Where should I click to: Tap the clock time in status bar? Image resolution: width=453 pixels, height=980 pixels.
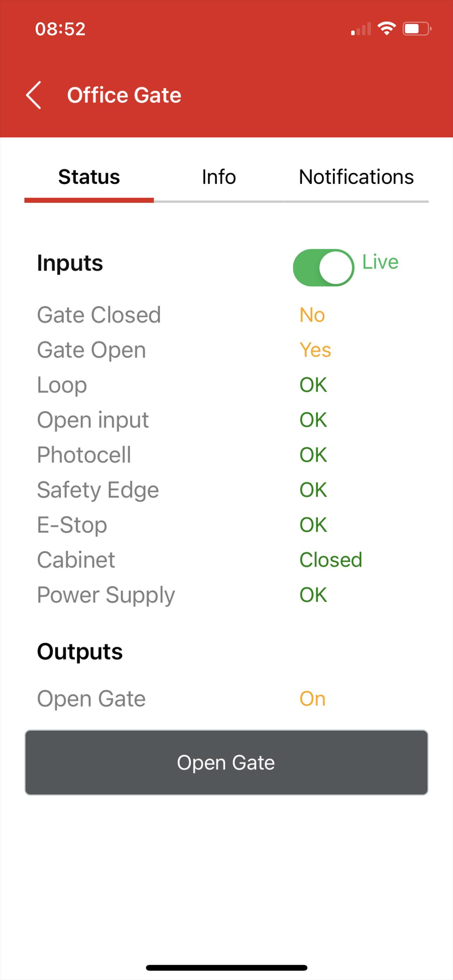tap(60, 29)
